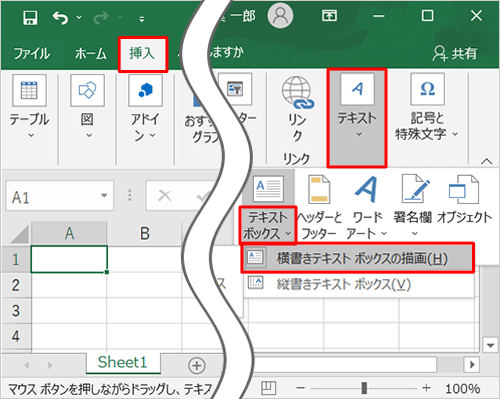Click the vertical scrollbar down arrow
The width and height of the screenshot is (500, 399).
pos(490,345)
